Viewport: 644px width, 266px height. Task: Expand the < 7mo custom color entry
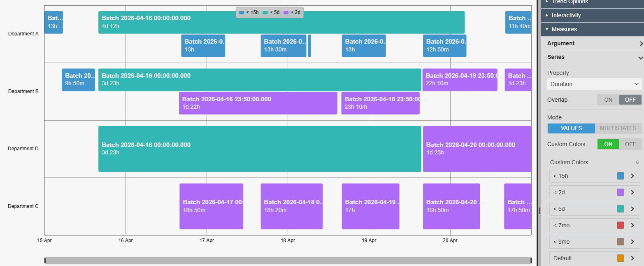(632, 225)
